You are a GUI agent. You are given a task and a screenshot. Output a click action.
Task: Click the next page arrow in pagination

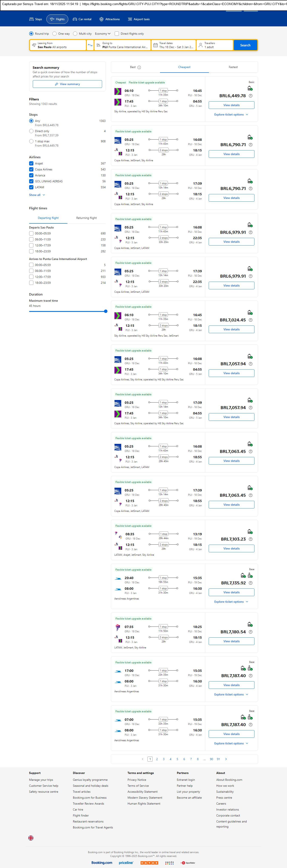226,759
